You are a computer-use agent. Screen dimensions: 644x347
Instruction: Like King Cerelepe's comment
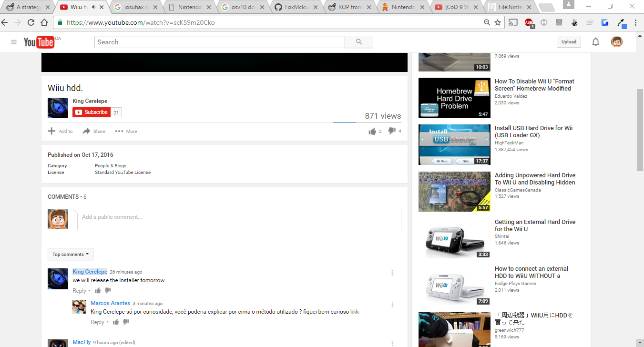pyautogui.click(x=98, y=290)
